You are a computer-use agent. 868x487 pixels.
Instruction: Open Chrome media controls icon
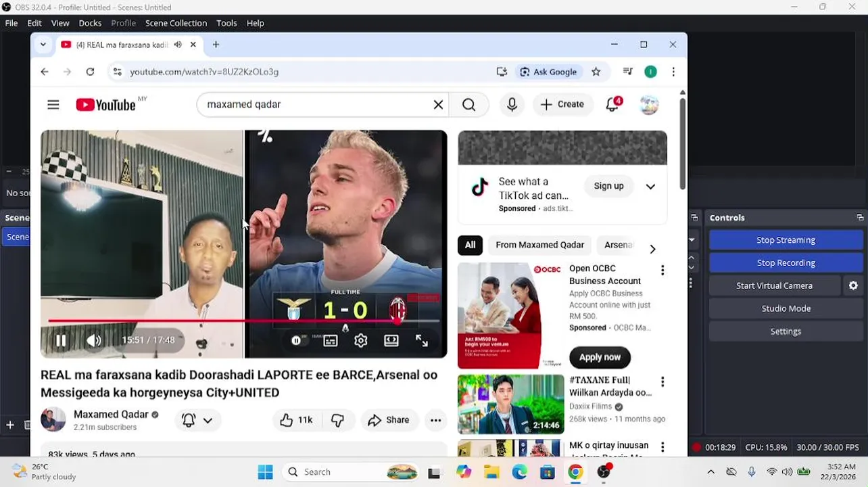(x=628, y=72)
